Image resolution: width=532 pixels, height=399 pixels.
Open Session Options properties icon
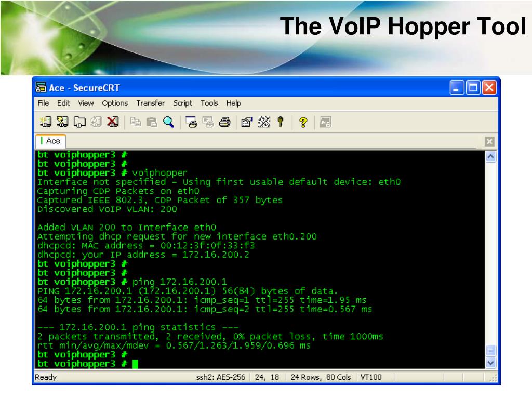[247, 122]
